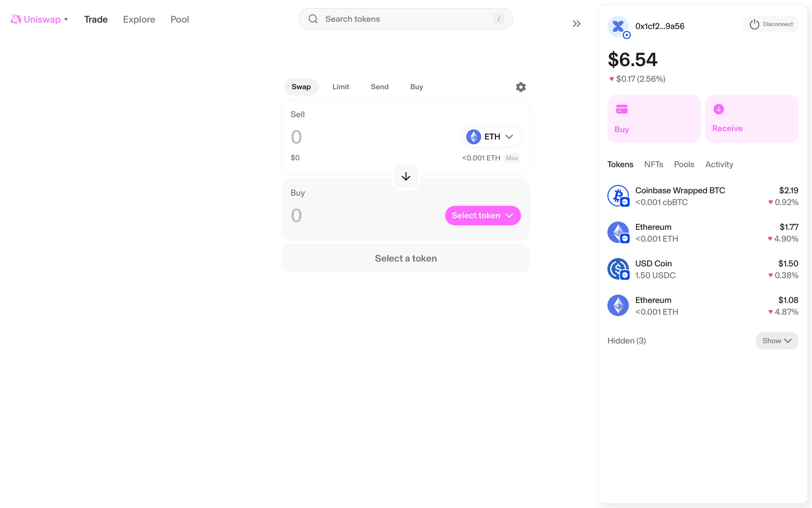The width and height of the screenshot is (812, 508).
Task: Click the 4.90% change on Ethereum
Action: click(x=786, y=239)
